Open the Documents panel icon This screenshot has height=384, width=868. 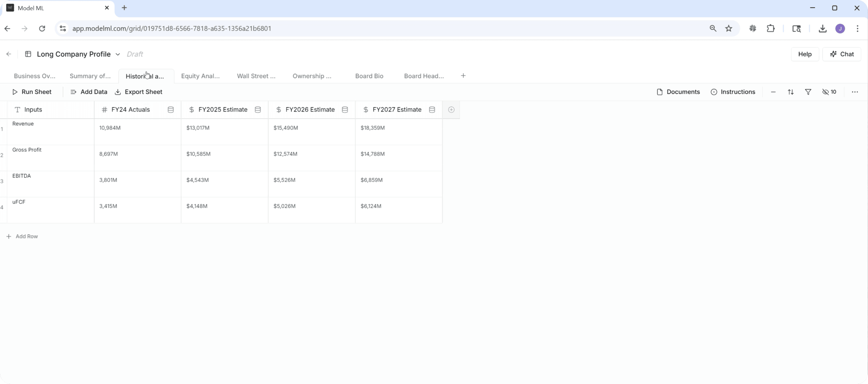(x=659, y=92)
